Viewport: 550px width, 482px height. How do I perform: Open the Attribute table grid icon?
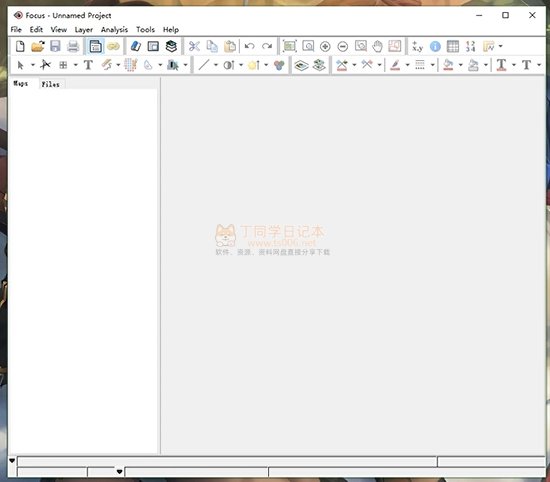click(453, 46)
